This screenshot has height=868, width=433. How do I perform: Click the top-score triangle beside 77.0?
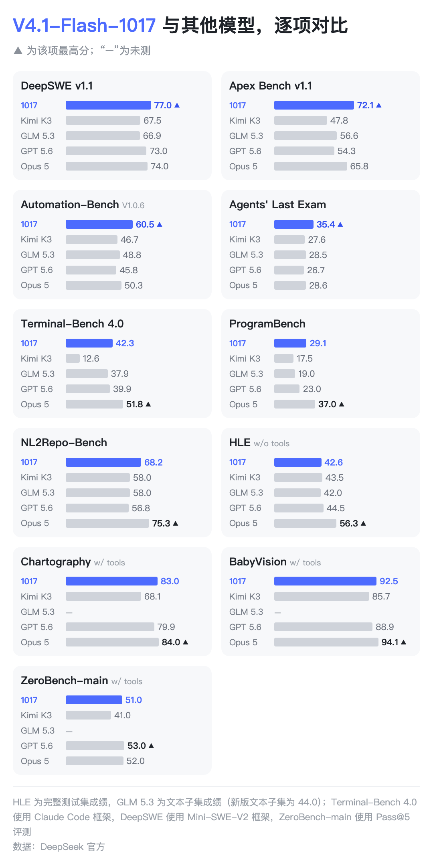pos(177,105)
